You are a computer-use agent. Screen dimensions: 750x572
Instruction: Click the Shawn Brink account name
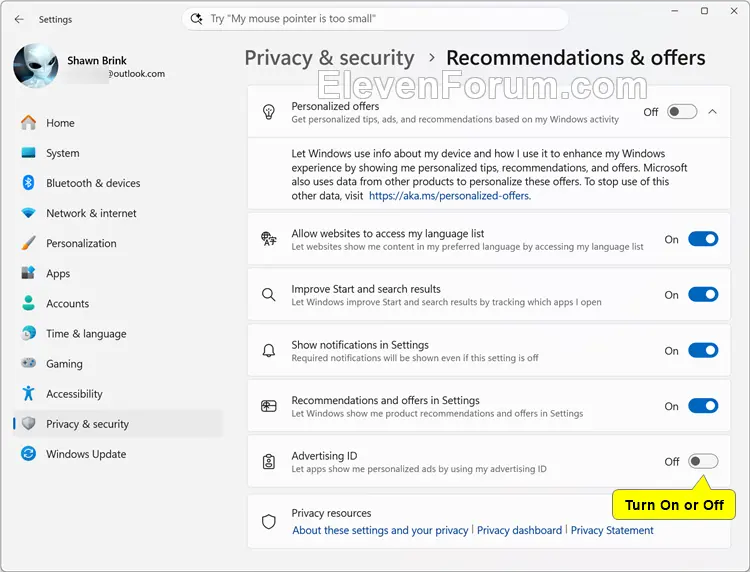[x=97, y=61]
